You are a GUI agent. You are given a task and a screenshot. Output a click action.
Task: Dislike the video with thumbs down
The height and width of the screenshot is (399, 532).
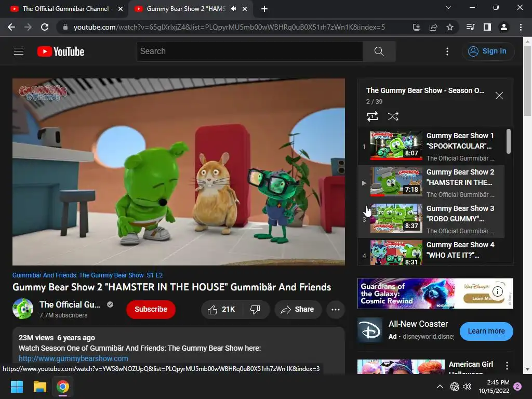255,310
